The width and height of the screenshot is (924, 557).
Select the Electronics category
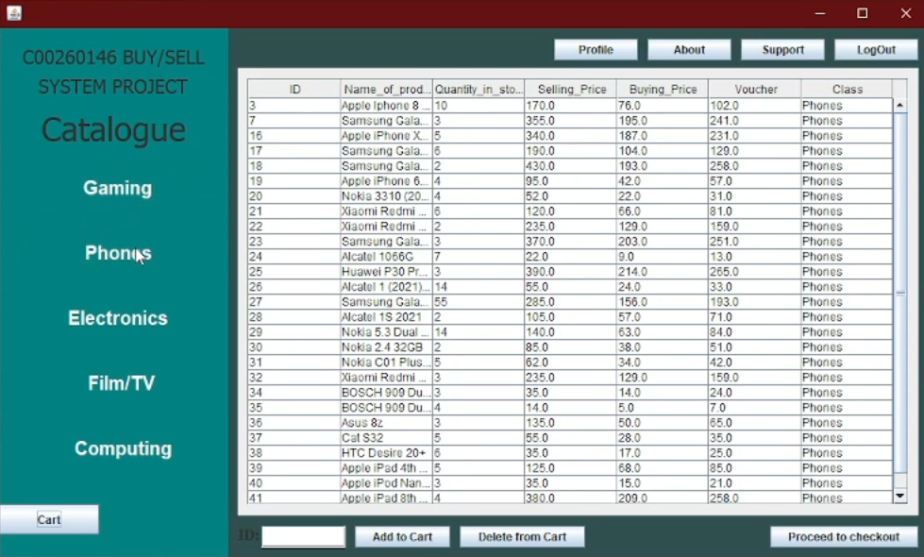click(x=118, y=318)
